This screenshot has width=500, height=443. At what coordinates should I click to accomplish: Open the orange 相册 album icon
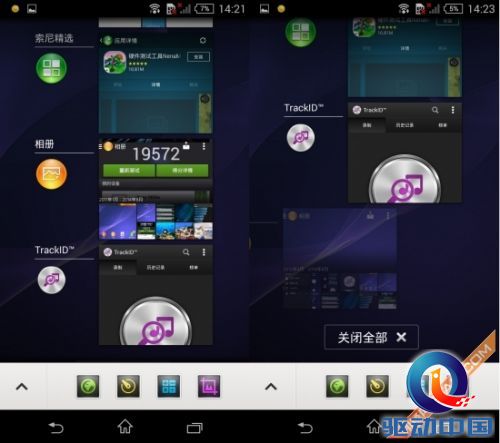tap(51, 174)
